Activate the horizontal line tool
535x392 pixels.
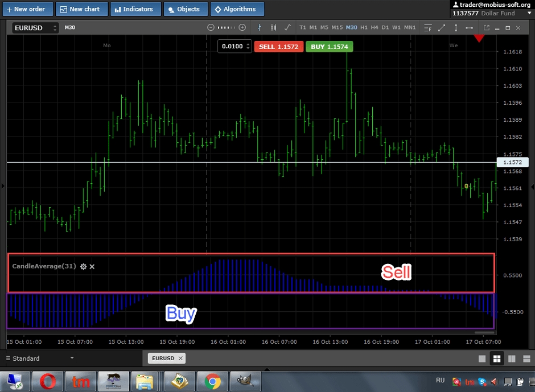coord(470,27)
